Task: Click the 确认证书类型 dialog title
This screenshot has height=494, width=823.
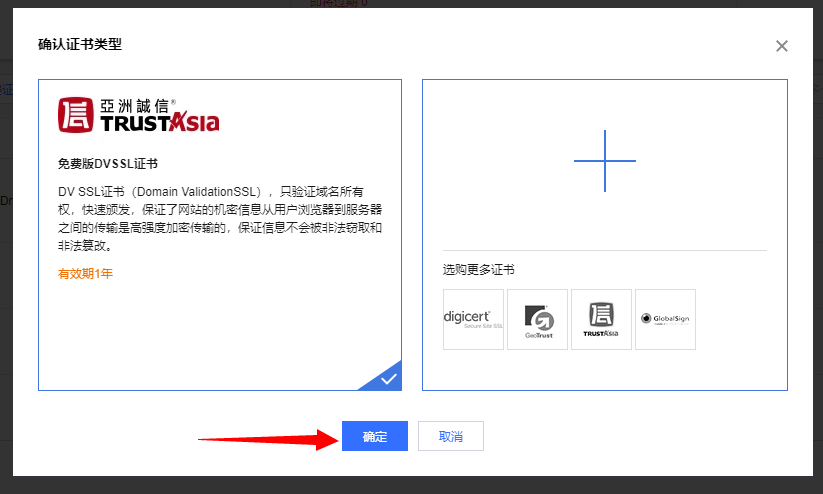Action: coord(80,45)
